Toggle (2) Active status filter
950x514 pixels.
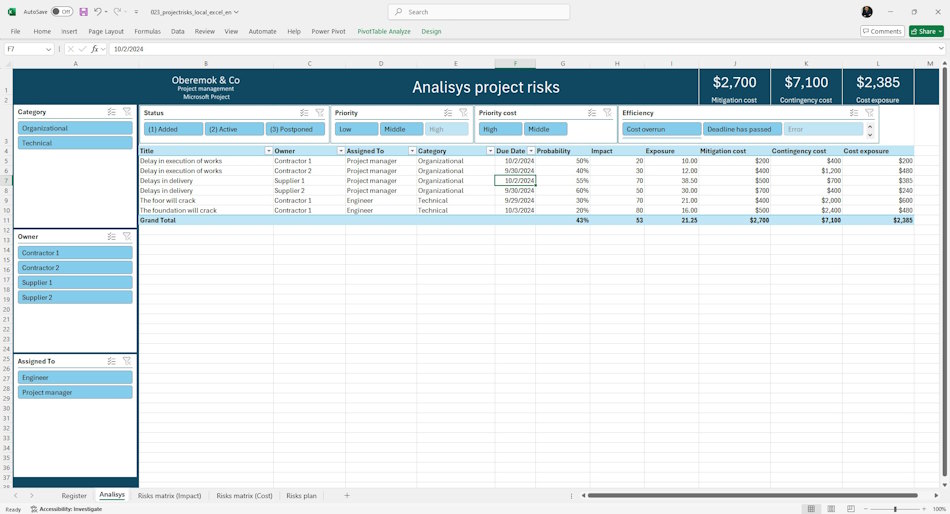[234, 129]
